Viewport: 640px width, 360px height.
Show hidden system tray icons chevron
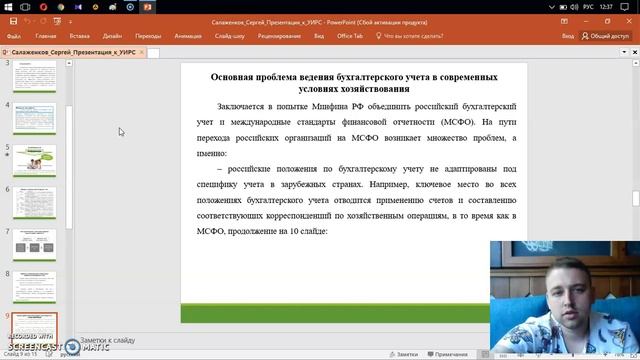[552, 7]
